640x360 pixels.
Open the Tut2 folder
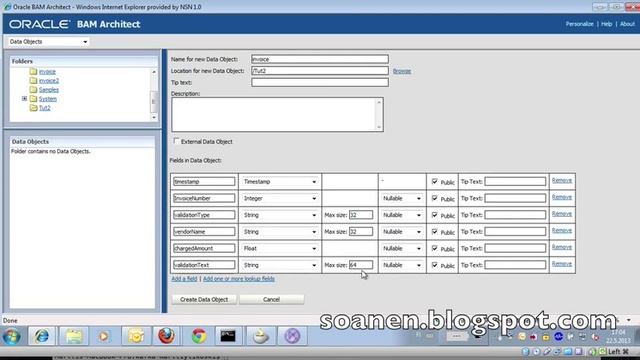[45, 108]
